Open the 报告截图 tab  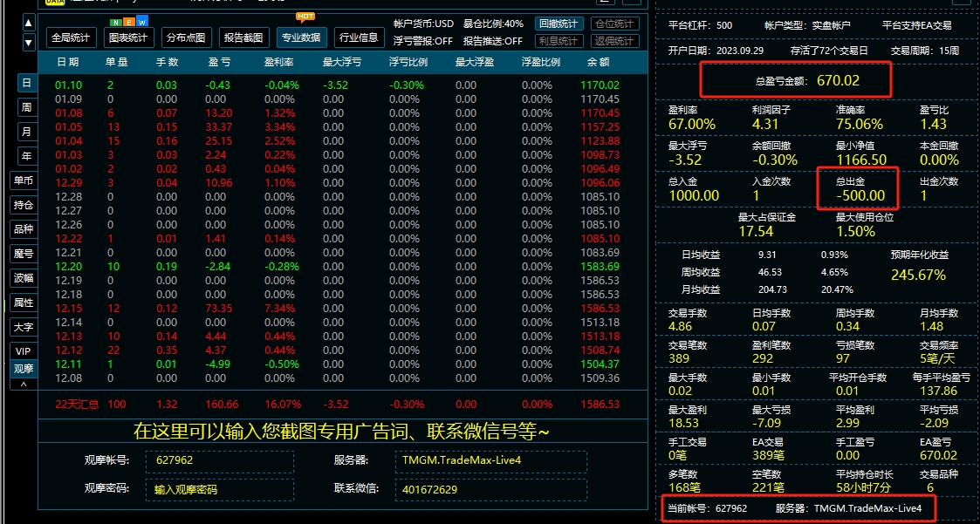(244, 37)
